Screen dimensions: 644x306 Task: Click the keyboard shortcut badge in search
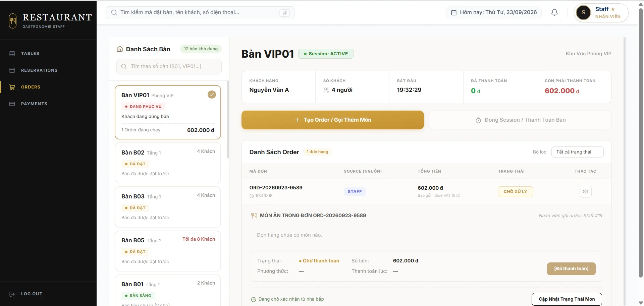(284, 13)
